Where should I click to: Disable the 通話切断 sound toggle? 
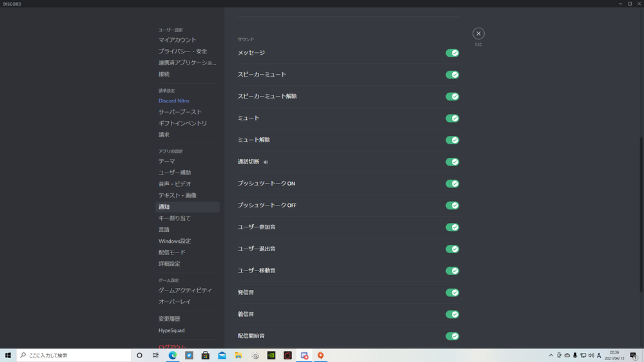pyautogui.click(x=452, y=162)
